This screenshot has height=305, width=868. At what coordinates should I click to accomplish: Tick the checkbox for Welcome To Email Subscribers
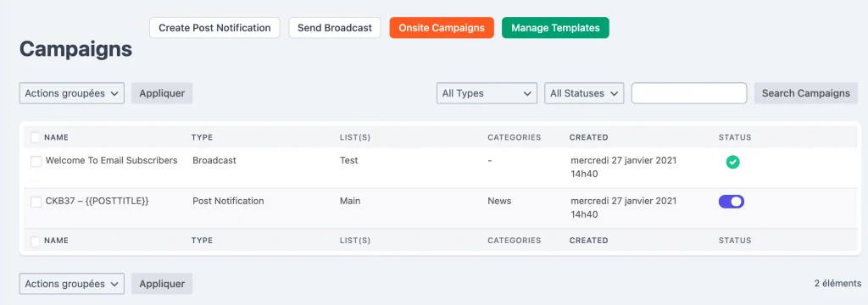36,161
